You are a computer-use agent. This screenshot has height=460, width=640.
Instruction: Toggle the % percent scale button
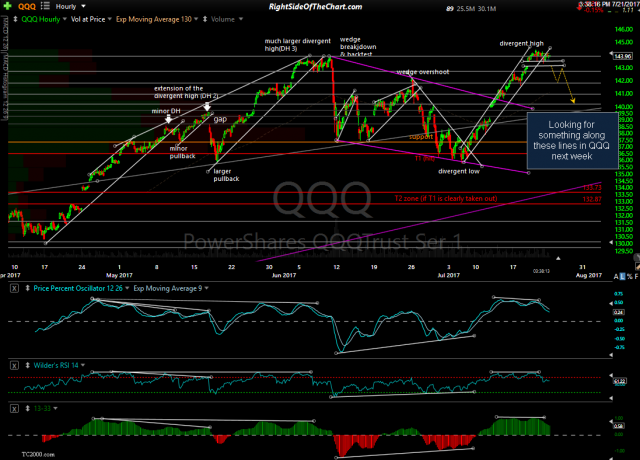(x=629, y=277)
